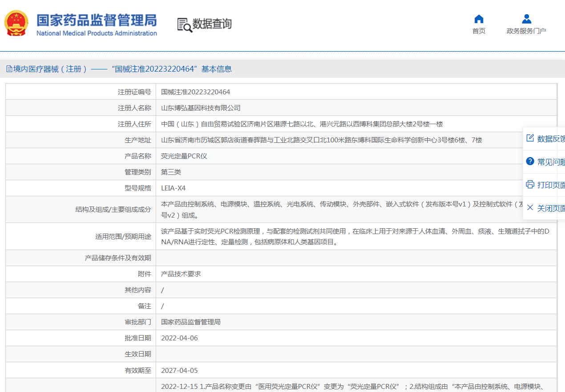Click the 常见问题 question mark icon

(x=530, y=161)
